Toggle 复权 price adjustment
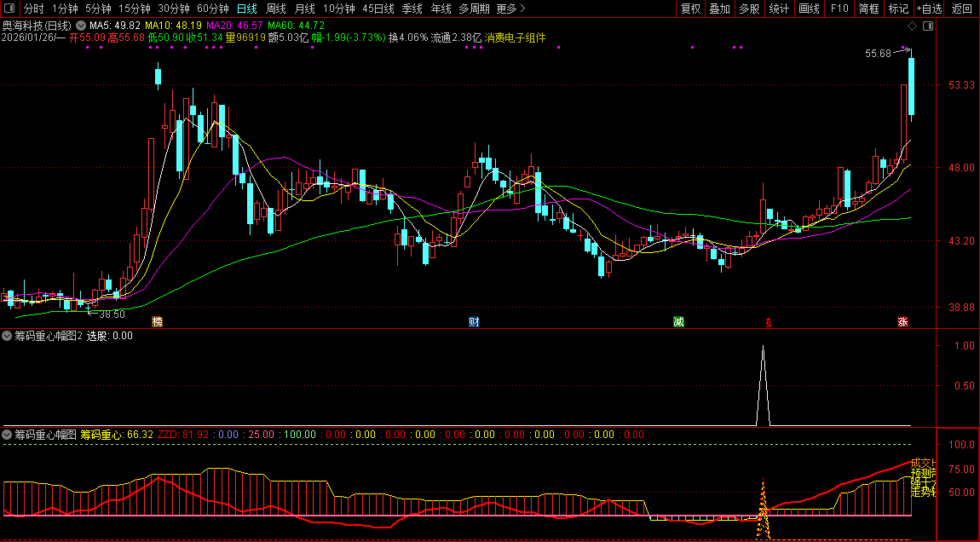 tap(690, 9)
